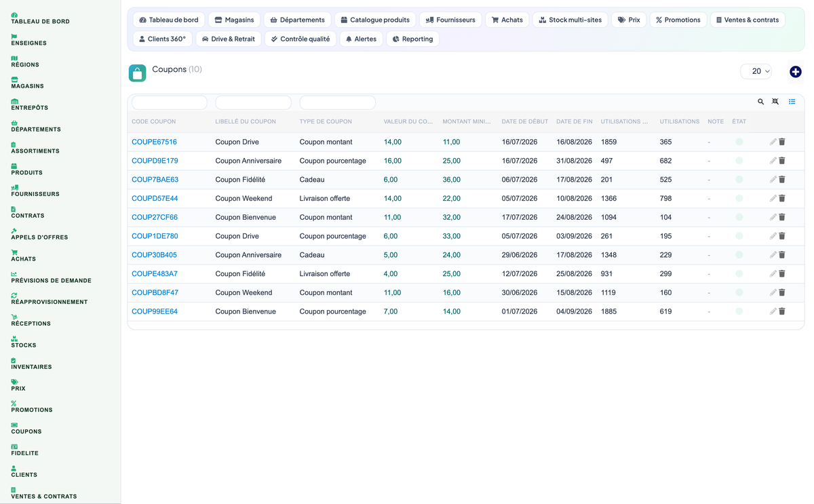Open the column list view icon

pos(792,102)
